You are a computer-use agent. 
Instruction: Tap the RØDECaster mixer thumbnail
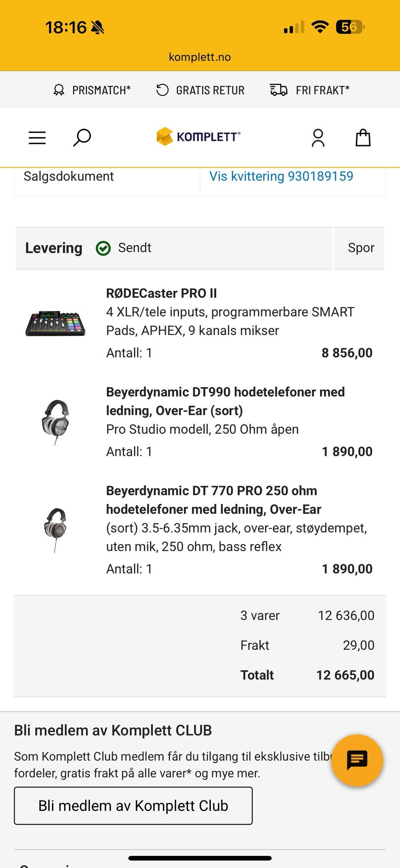(x=55, y=323)
